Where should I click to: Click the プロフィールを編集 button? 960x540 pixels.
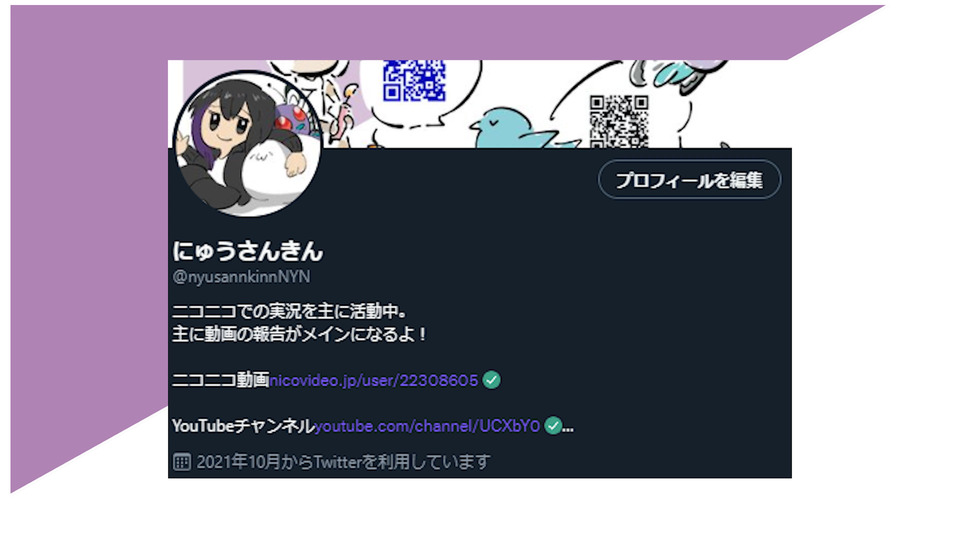tap(689, 179)
